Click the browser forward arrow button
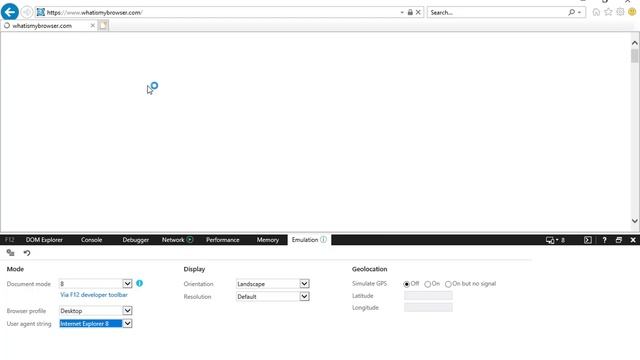640x360 pixels. pyautogui.click(x=27, y=12)
